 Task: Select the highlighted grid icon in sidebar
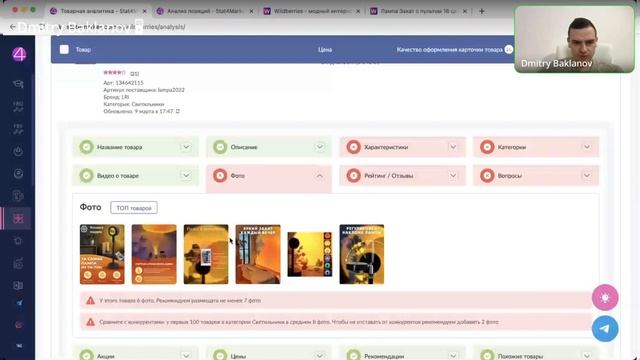[18, 218]
